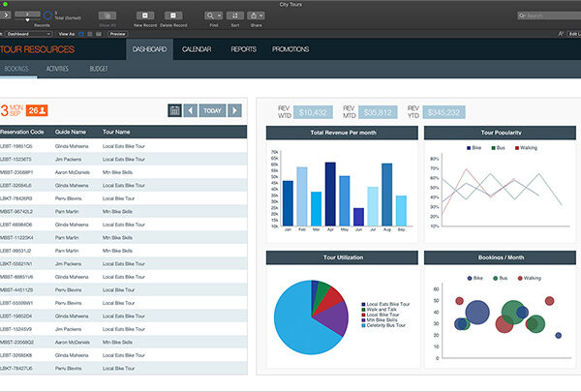This screenshot has height=392, width=581.
Task: Switch to the Budget sub-tab
Action: point(98,70)
